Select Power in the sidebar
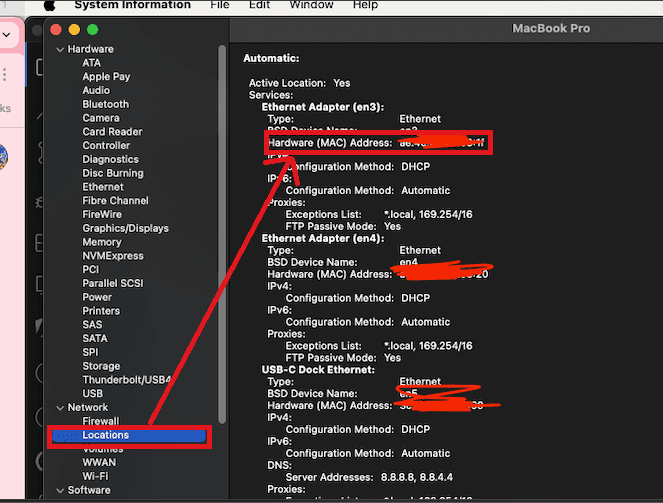Screen dimensions: 663x503 coord(97,297)
